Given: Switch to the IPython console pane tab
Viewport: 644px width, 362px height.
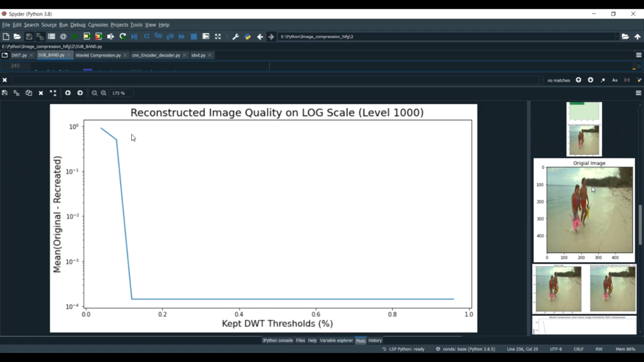Looking at the screenshot, I should pyautogui.click(x=278, y=341).
